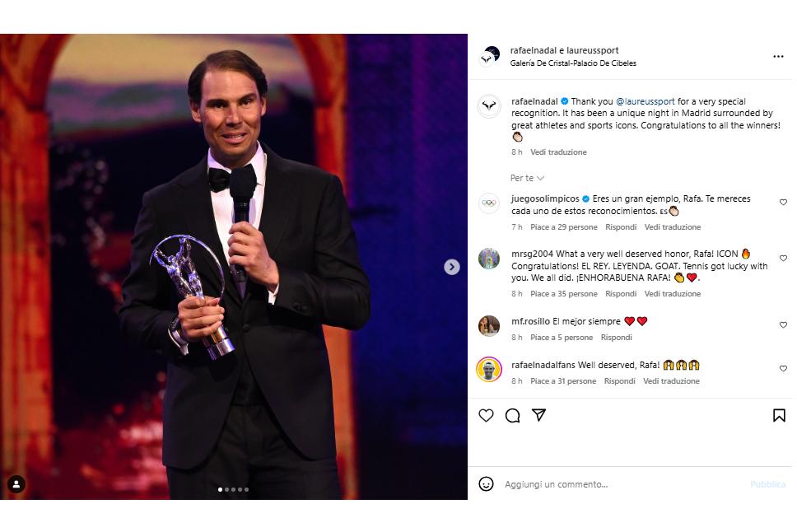Screen dimensions: 797x532
Task: Click the verified badge beside juegosolimpicos
Action: tap(585, 198)
